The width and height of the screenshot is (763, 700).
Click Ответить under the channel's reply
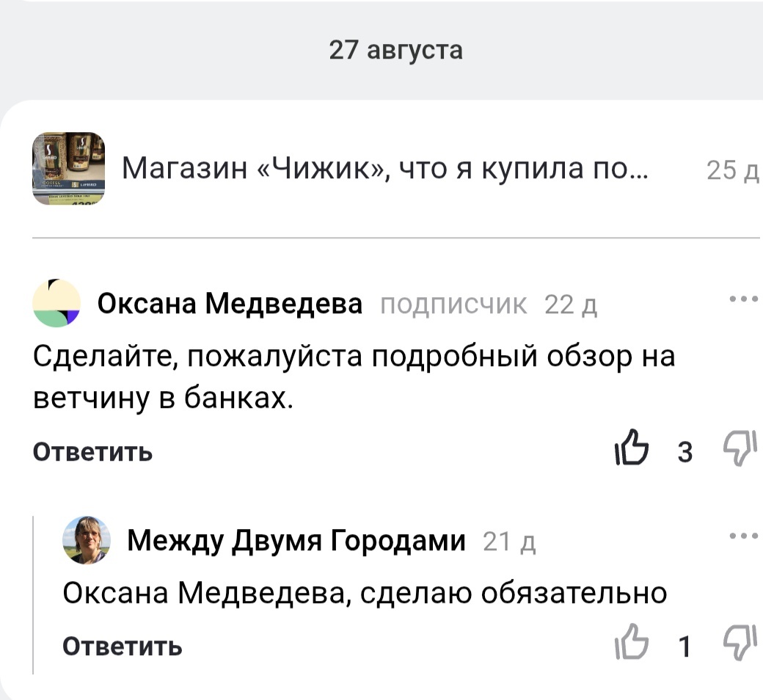click(123, 646)
